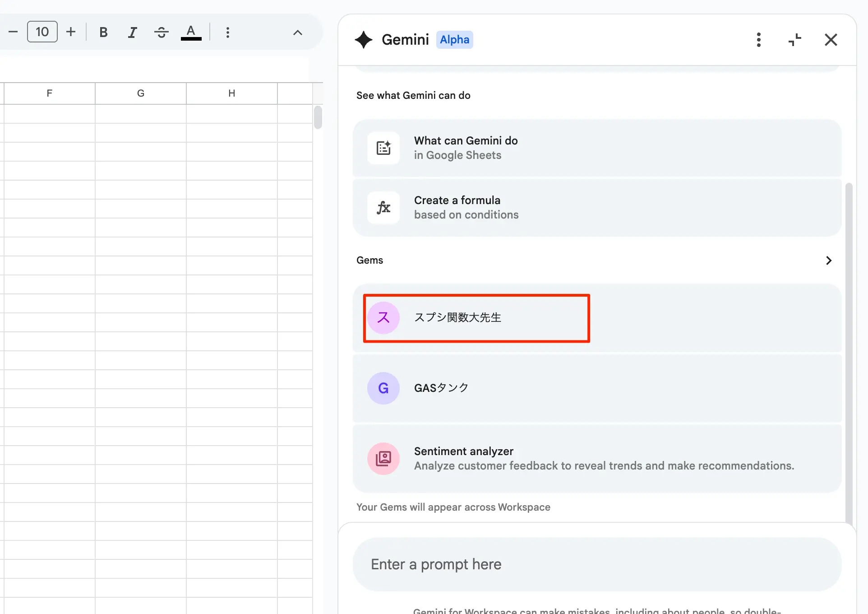Click the spreadsheet vertical scrollbar thumb
Viewport: 868px width, 614px height.
tap(318, 117)
